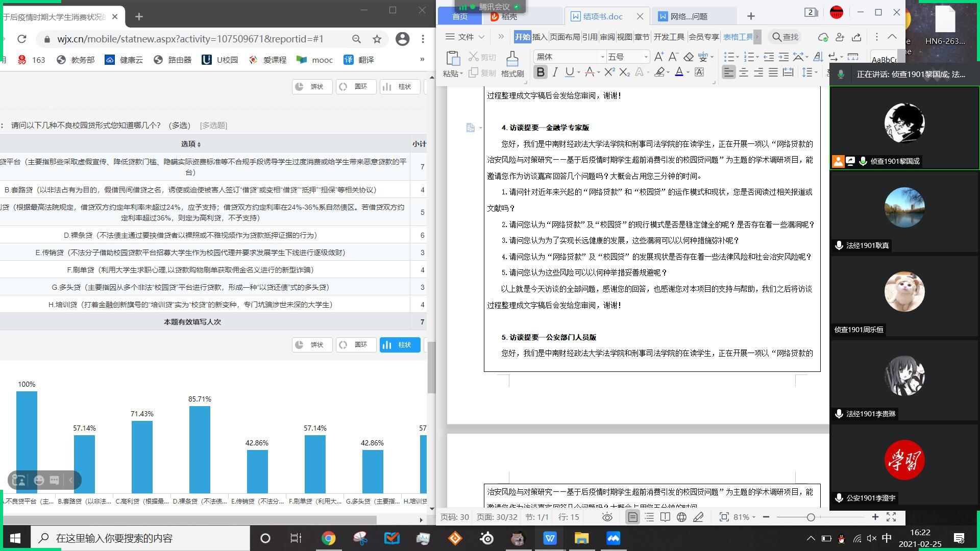Open Chrome from the Windows taskbar
Screen dimensions: 980x551
click(328, 538)
